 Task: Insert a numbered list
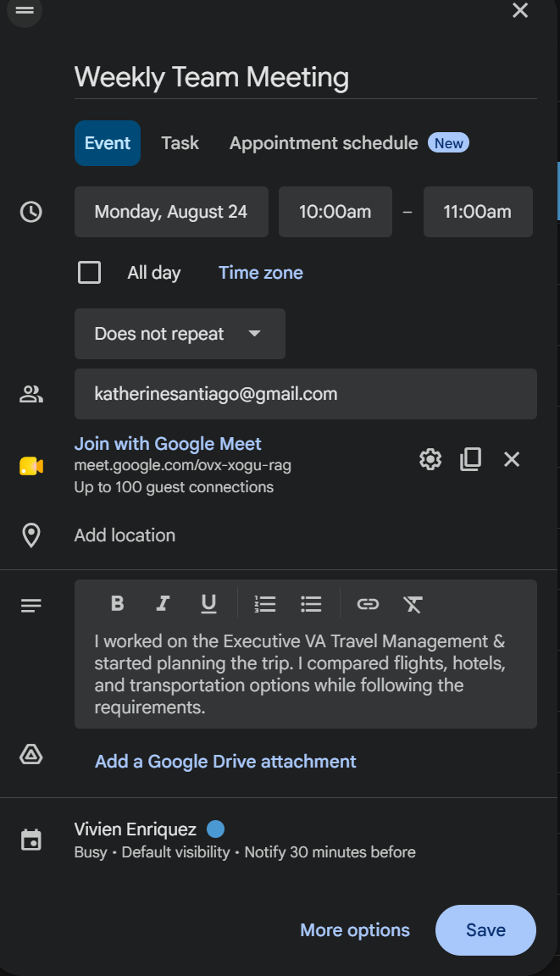tap(265, 604)
